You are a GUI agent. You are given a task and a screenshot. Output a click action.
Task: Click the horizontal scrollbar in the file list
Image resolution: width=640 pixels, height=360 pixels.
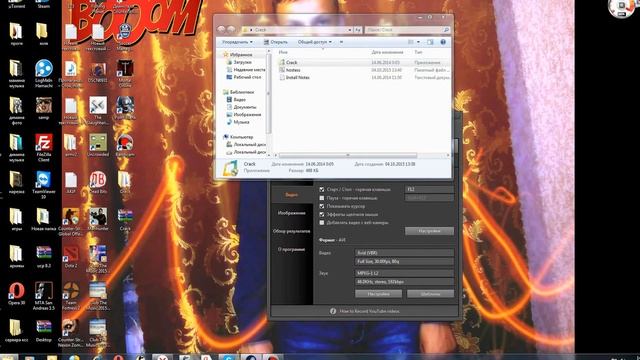click(x=348, y=155)
